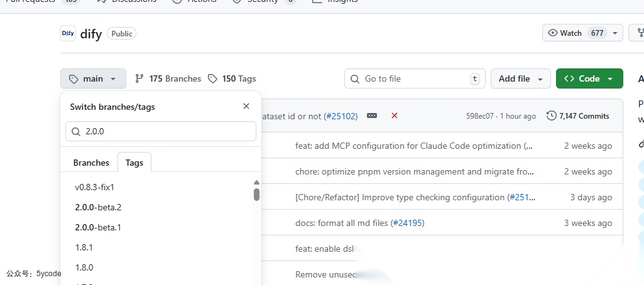
Task: Open the green Code dropdown
Action: pyautogui.click(x=589, y=78)
